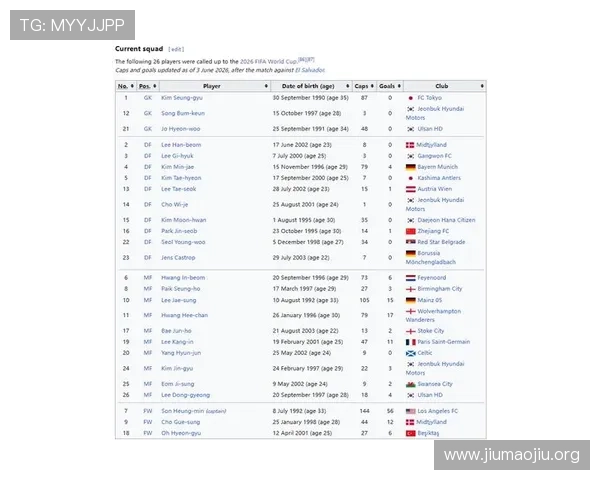Open the Oh Hyeon-gyu player link

point(181,433)
